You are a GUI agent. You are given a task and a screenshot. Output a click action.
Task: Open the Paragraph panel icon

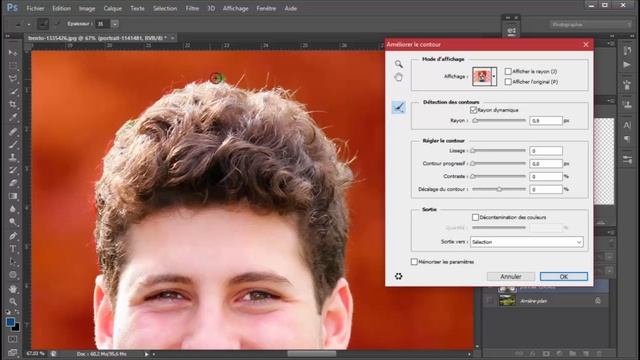pyautogui.click(x=627, y=139)
